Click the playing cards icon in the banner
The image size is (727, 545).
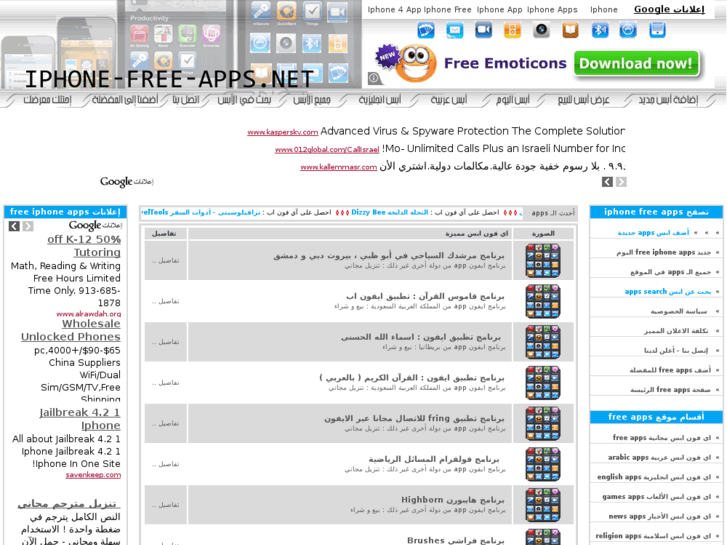click(x=426, y=30)
